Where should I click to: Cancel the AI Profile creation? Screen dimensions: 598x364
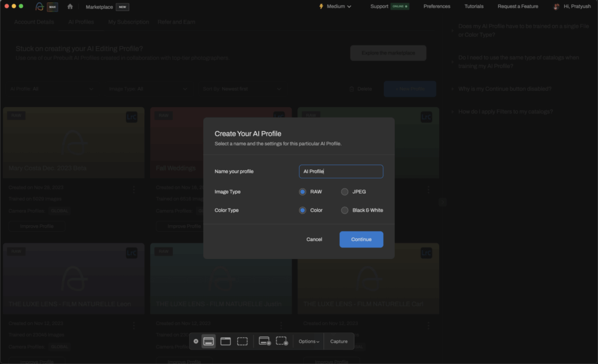point(314,239)
